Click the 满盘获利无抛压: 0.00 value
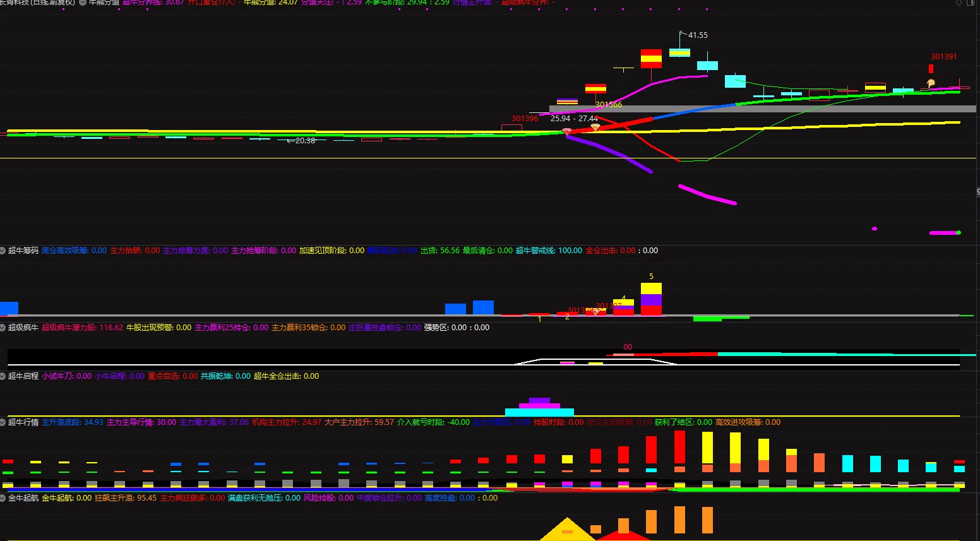This screenshot has height=541, width=980. [264, 498]
